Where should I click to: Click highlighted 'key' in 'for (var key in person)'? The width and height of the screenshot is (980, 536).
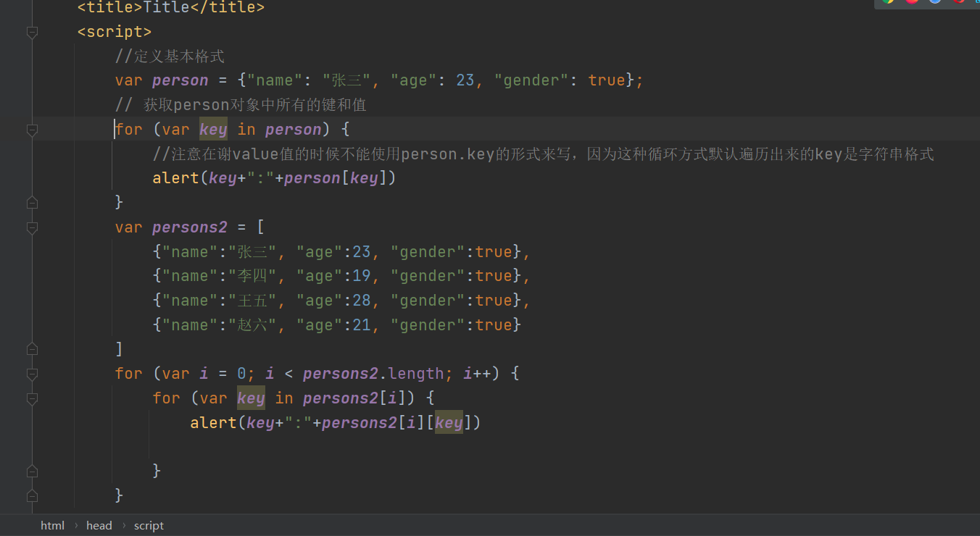tap(213, 130)
